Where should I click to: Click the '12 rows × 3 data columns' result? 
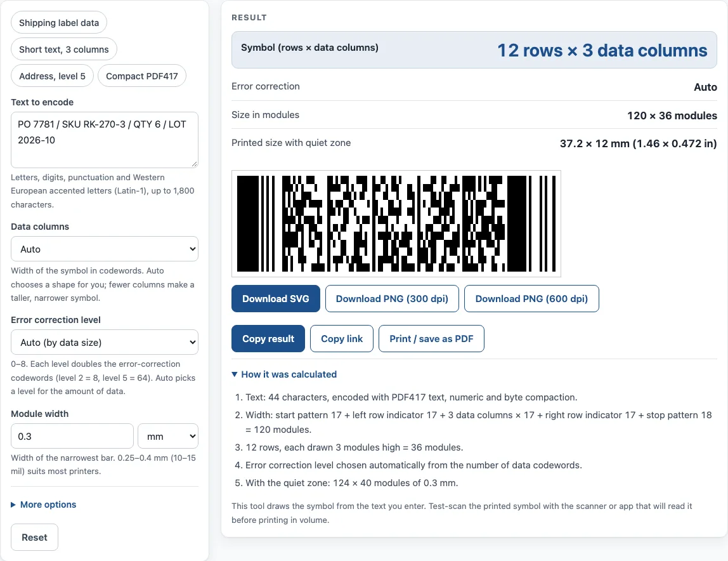602,50
